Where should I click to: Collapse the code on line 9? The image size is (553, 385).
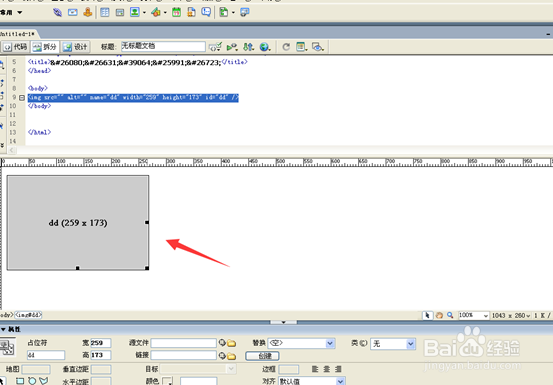[22, 98]
